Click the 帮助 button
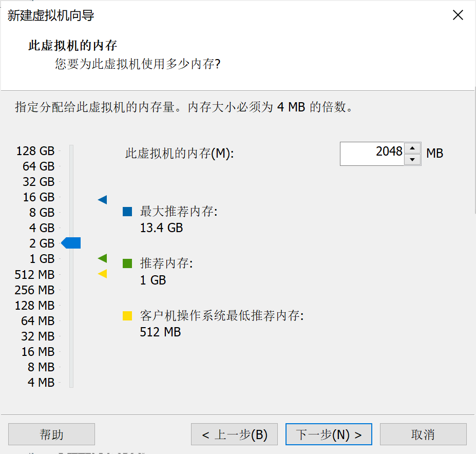The height and width of the screenshot is (454, 476). click(x=52, y=434)
